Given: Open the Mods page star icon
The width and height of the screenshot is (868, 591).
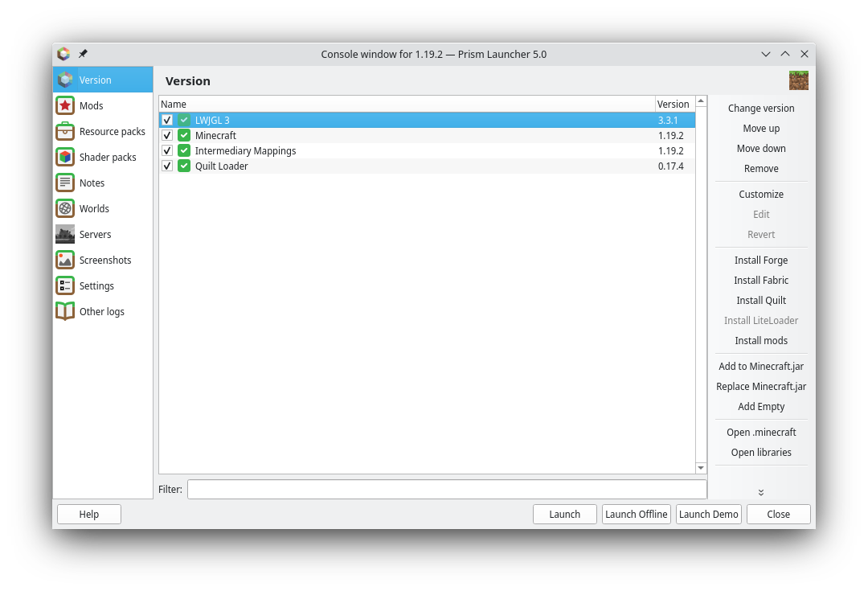Looking at the screenshot, I should point(65,105).
